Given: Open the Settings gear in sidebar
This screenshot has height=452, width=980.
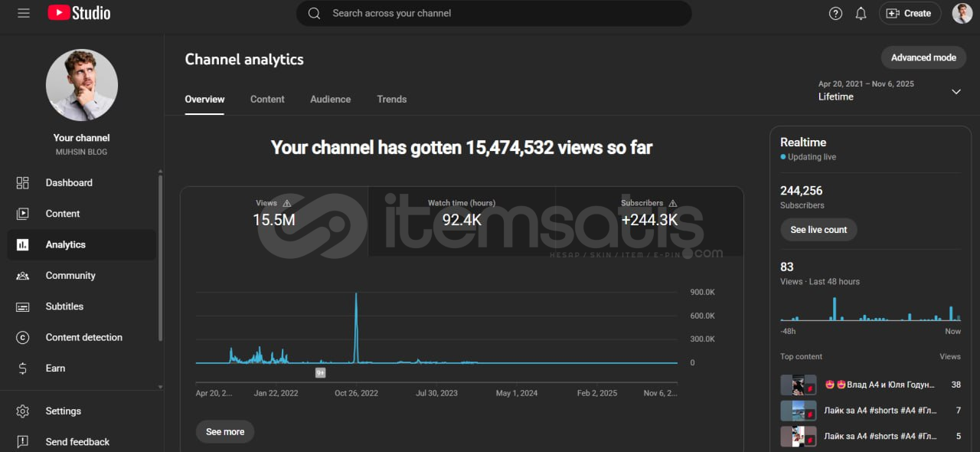Looking at the screenshot, I should coord(23,411).
